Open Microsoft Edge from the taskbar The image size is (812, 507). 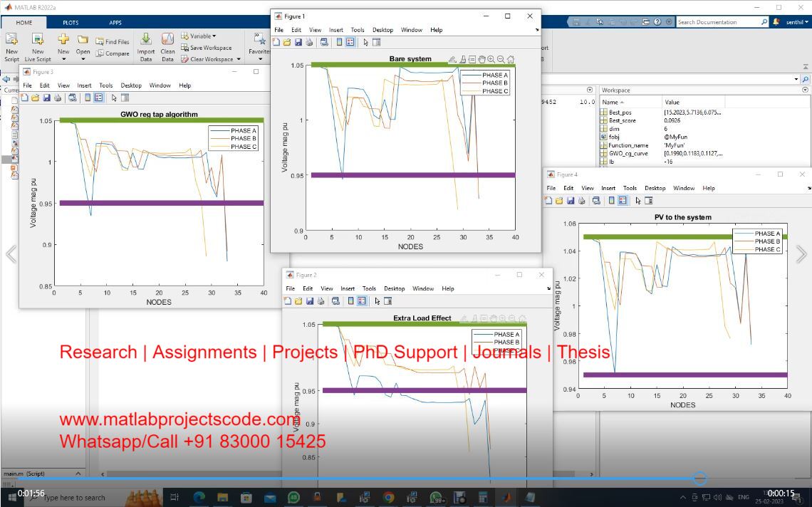(199, 498)
